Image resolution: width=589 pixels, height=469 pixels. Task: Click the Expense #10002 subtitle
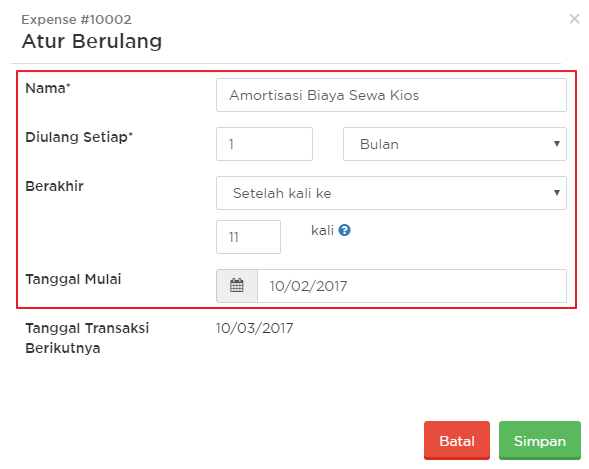tap(76, 20)
